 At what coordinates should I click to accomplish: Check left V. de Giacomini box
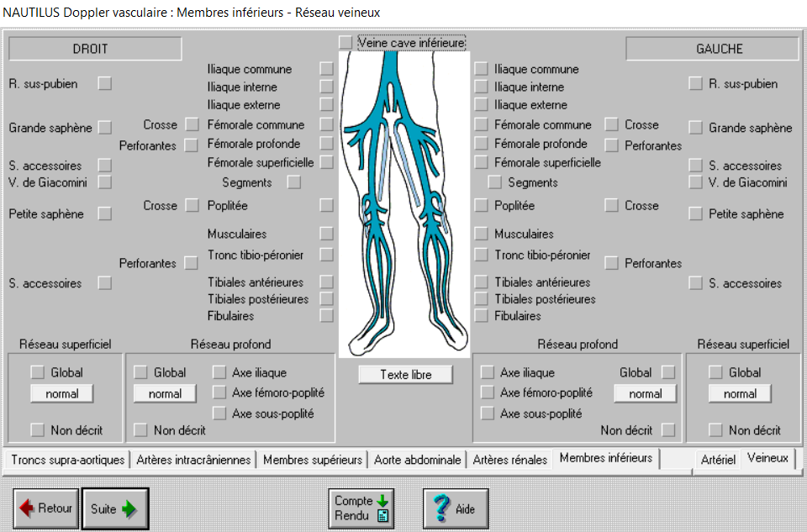(695, 182)
